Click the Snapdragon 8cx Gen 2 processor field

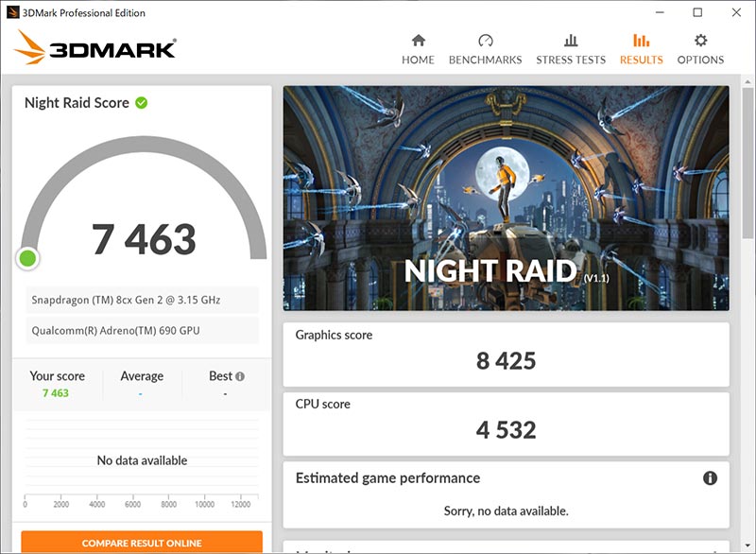coord(140,300)
